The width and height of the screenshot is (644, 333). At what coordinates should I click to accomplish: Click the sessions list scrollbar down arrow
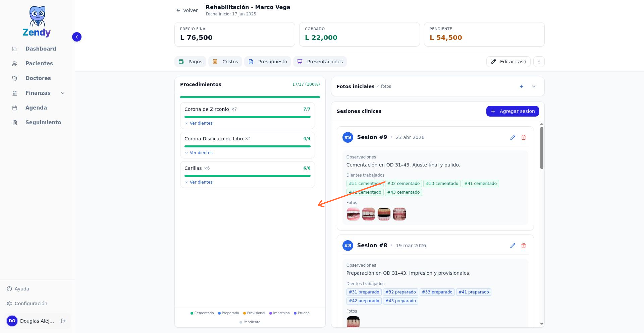pyautogui.click(x=542, y=324)
